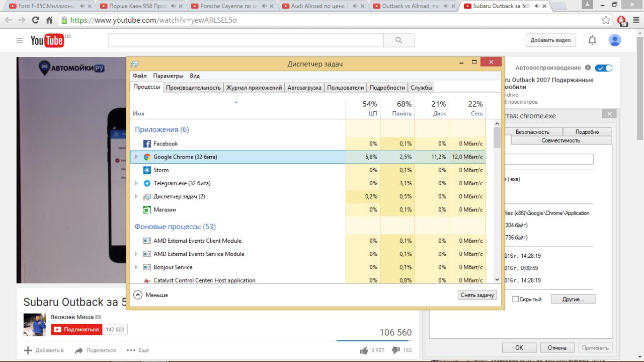The image size is (644, 362).
Task: Switch to Подробности tab
Action: tap(387, 88)
